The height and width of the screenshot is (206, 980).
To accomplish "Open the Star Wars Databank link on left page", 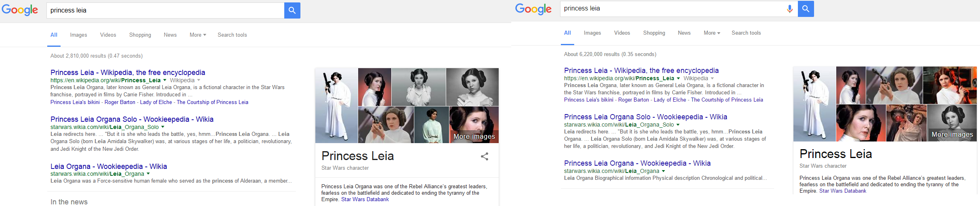I will coord(365,200).
